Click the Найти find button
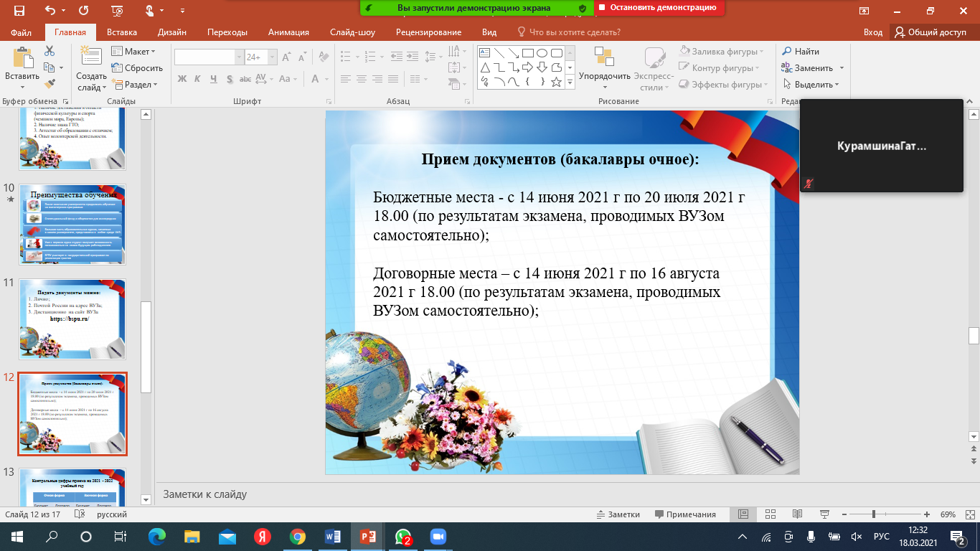This screenshot has width=980, height=551. click(x=801, y=52)
